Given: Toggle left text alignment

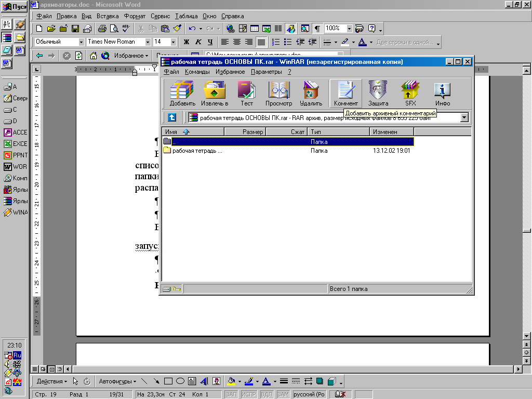Looking at the screenshot, I should click(x=224, y=42).
